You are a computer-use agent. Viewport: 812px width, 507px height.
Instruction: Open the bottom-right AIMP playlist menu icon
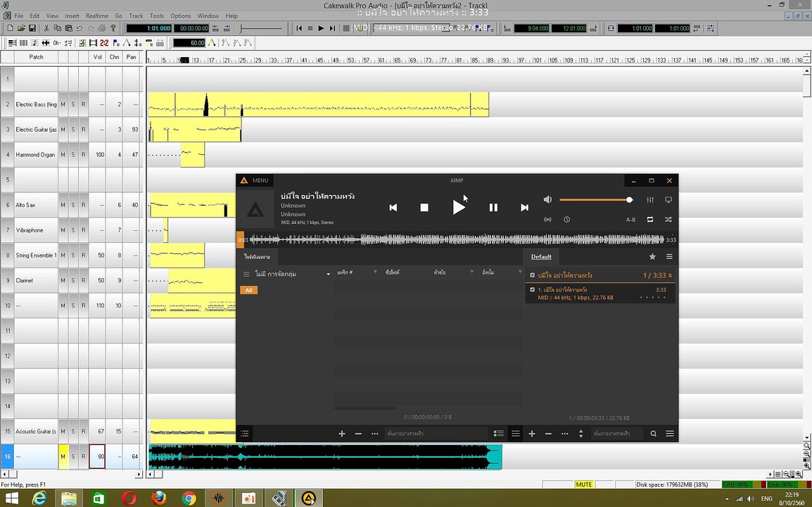670,433
